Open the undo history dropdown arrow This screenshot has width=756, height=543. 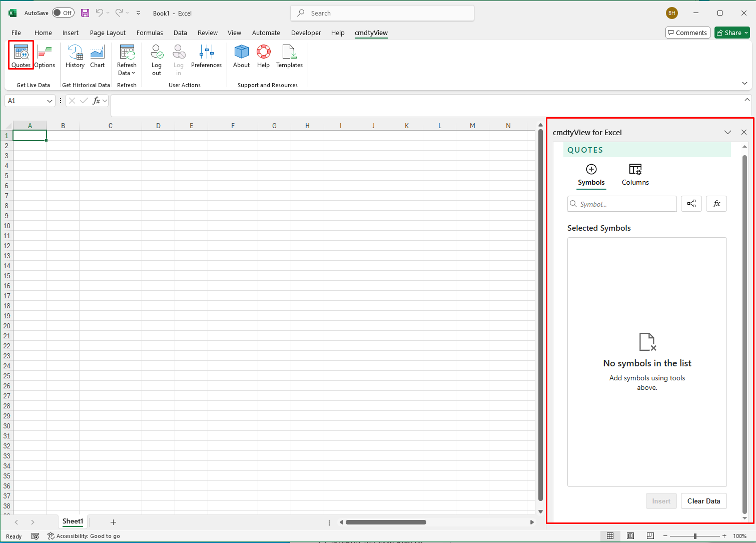point(108,13)
